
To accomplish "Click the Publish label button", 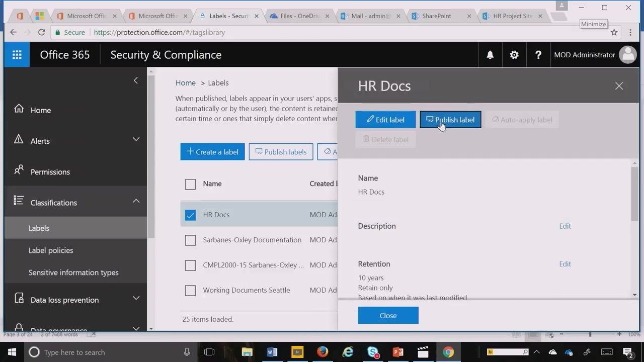I will (x=450, y=120).
